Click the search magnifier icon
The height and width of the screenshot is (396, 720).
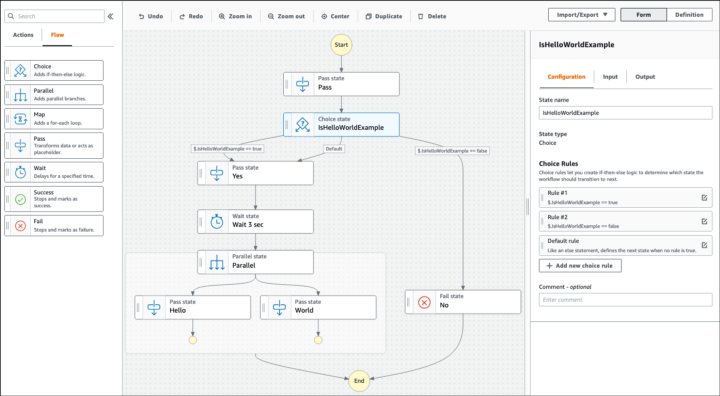click(11, 16)
